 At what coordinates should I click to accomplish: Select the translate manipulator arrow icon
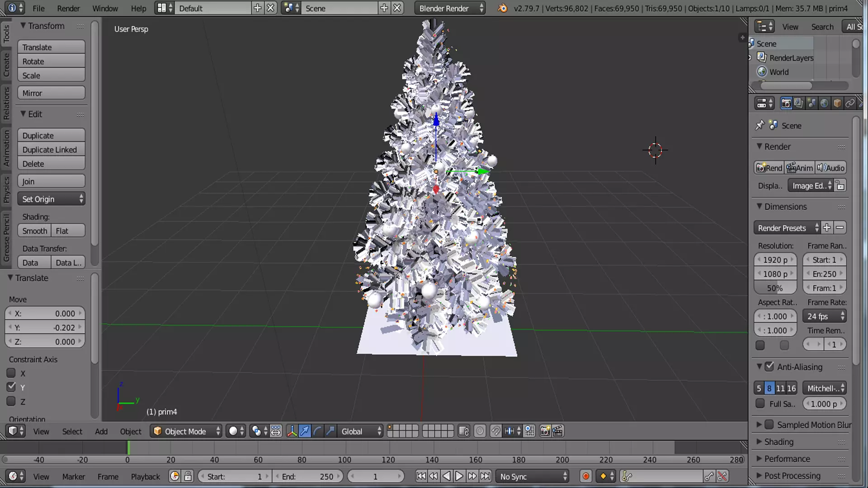click(305, 431)
